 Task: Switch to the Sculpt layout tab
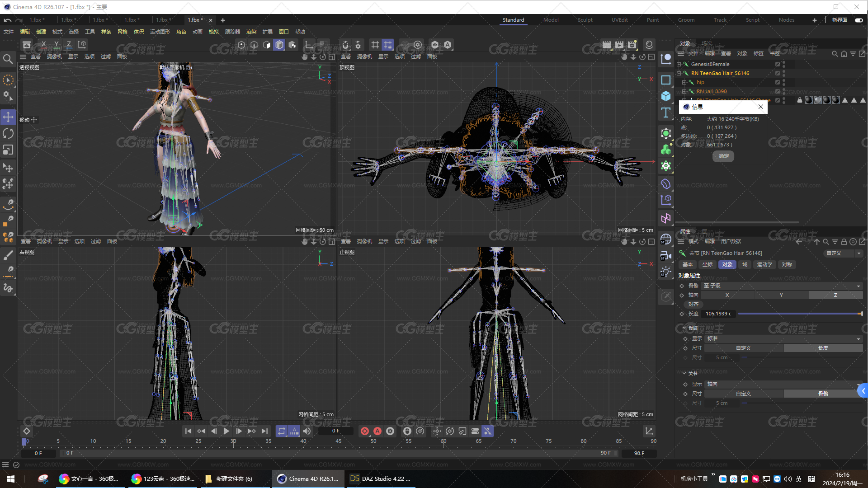pos(585,20)
